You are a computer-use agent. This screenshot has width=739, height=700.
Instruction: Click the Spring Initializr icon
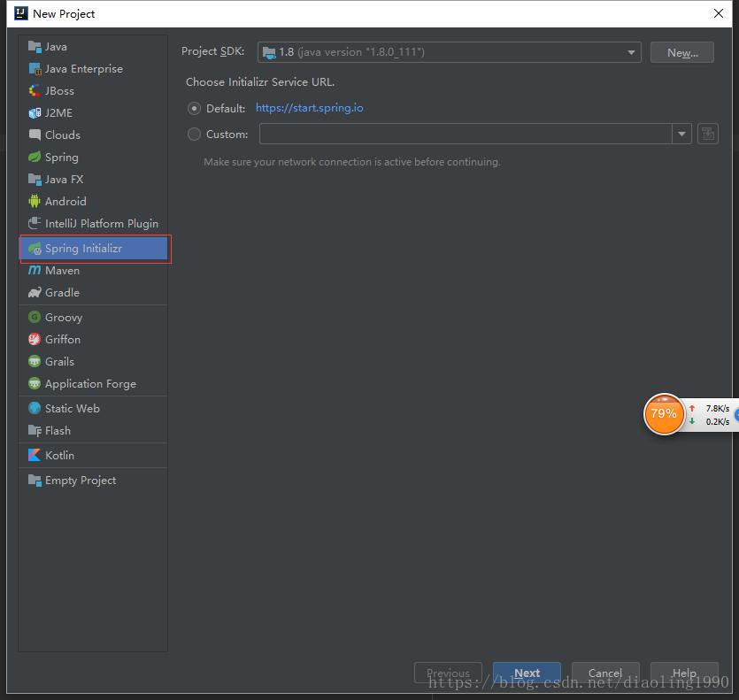point(35,249)
